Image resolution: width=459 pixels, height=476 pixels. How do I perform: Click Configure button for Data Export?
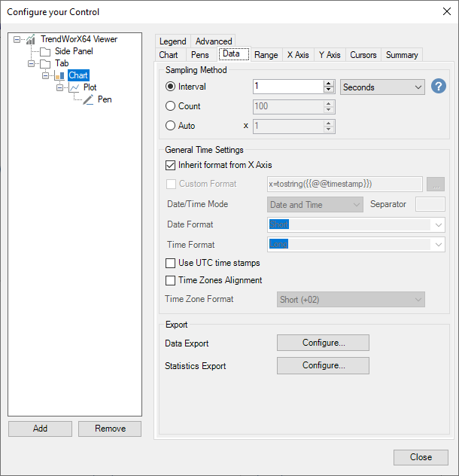coord(323,343)
